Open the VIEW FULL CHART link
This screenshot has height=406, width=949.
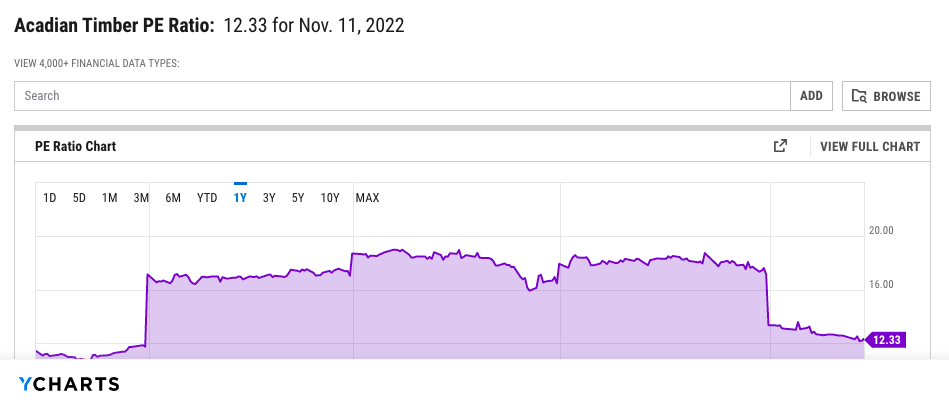869,146
